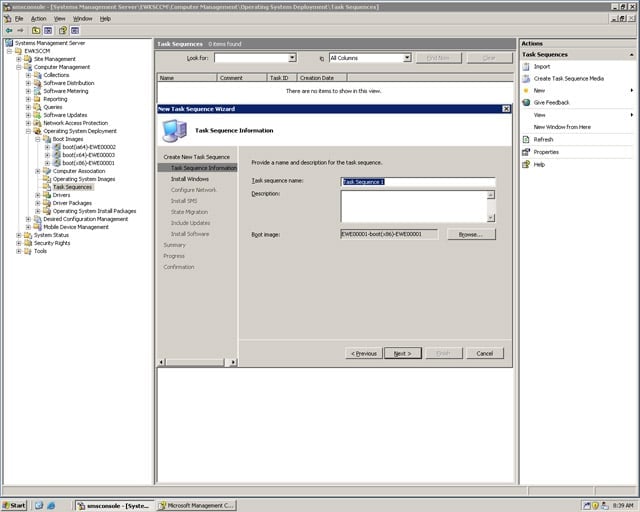The width and height of the screenshot is (640, 512).
Task: Open the File menu
Action: pyautogui.click(x=19, y=19)
